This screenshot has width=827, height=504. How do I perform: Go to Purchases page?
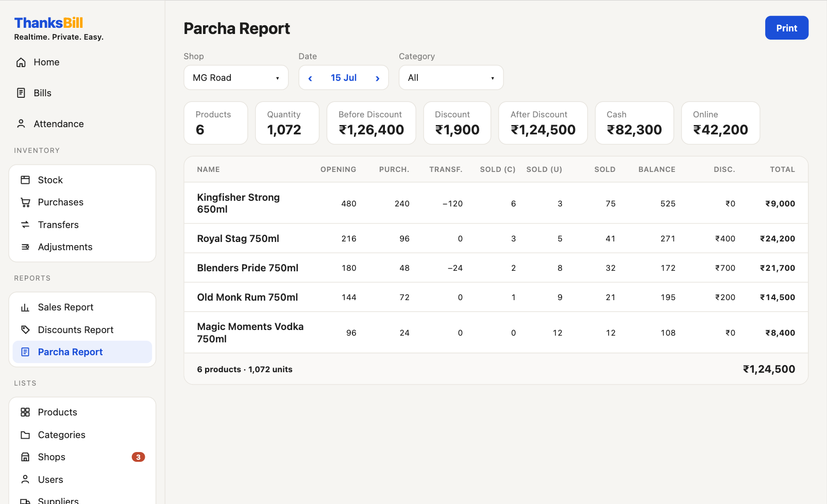point(82,202)
